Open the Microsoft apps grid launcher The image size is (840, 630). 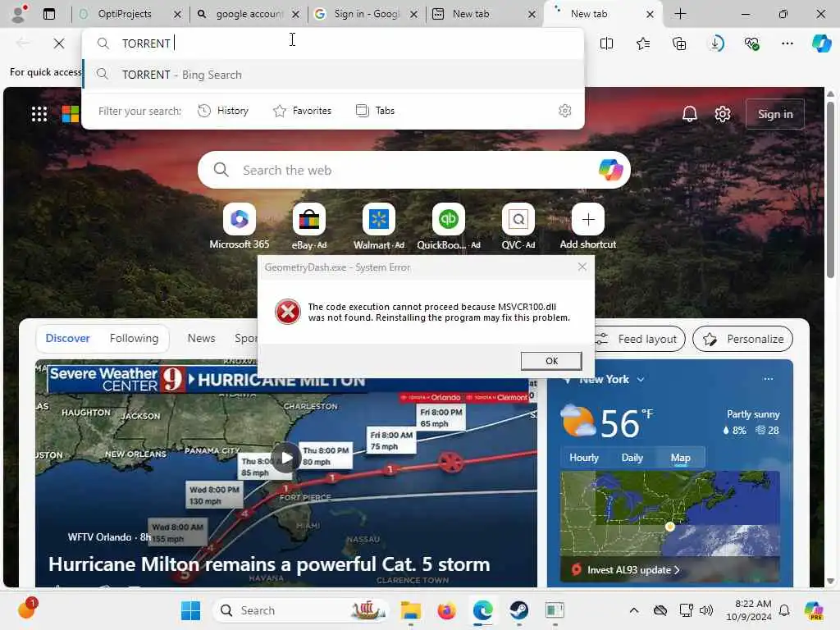[x=39, y=113]
